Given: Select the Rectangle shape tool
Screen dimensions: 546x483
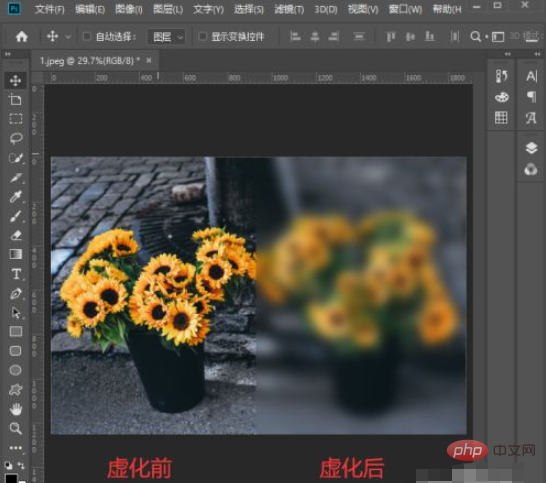Looking at the screenshot, I should (x=15, y=332).
